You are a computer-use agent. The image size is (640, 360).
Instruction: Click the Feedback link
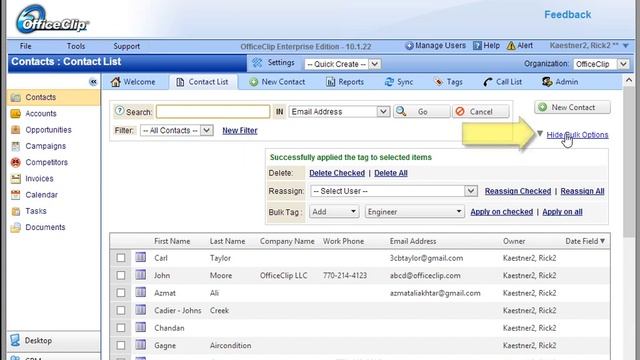point(567,15)
